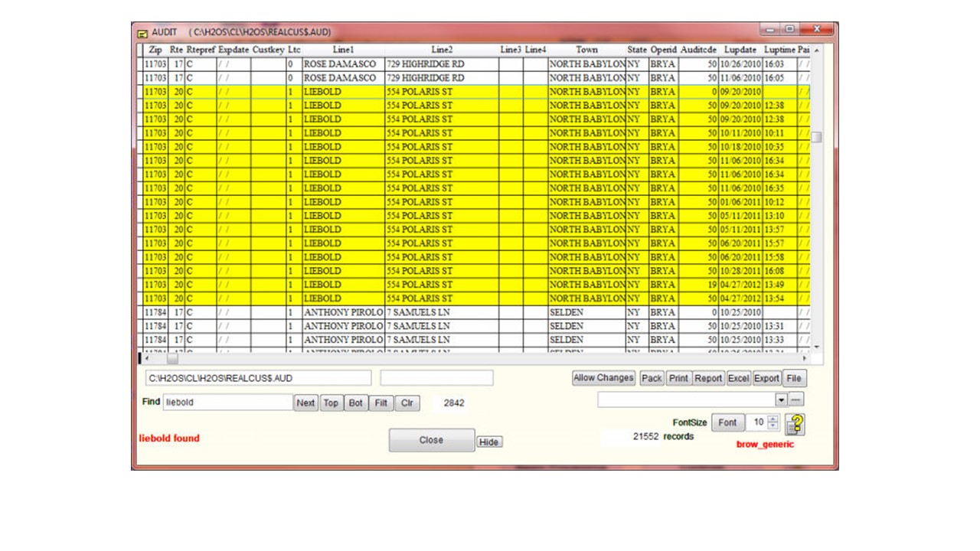Generate a Report of the records
Viewport: 980px width, 551px height.
tap(708, 378)
